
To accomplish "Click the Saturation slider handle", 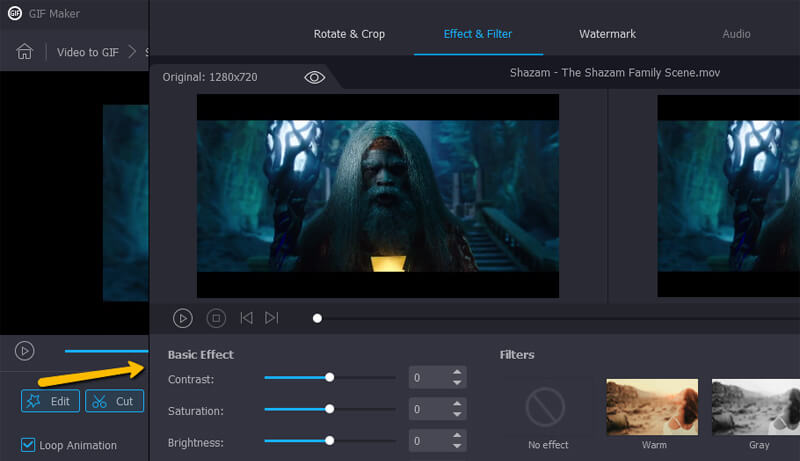I will coord(330,409).
